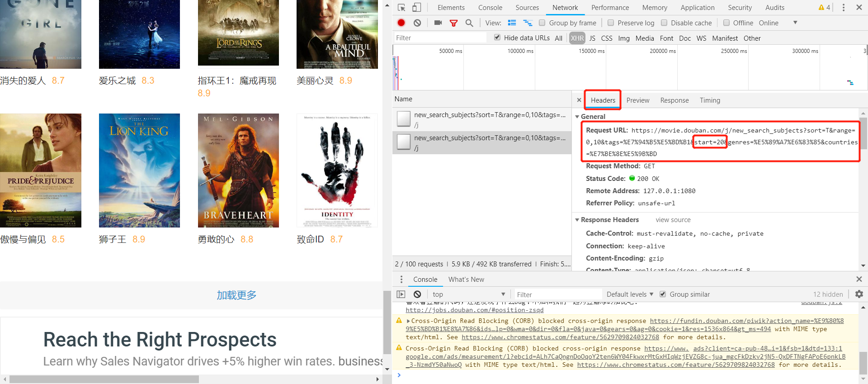Viewport: 868px width, 384px height.
Task: Enable the Preserve log checkbox
Action: [611, 23]
